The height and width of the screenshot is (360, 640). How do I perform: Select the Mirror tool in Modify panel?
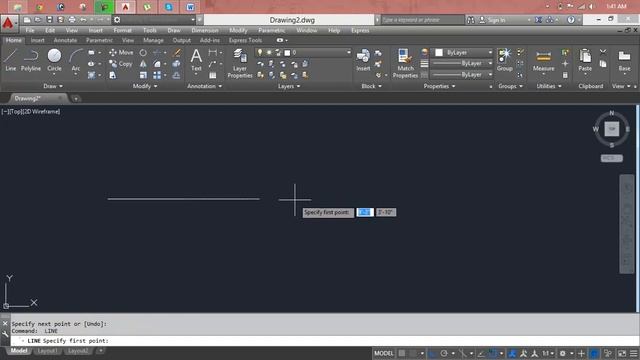tap(143, 64)
